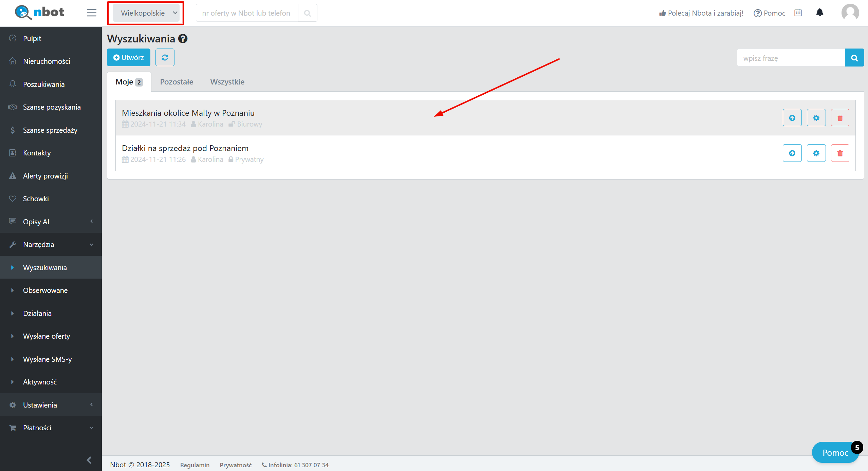Open the notifications bell
Screen dimensions: 868x471
click(819, 13)
